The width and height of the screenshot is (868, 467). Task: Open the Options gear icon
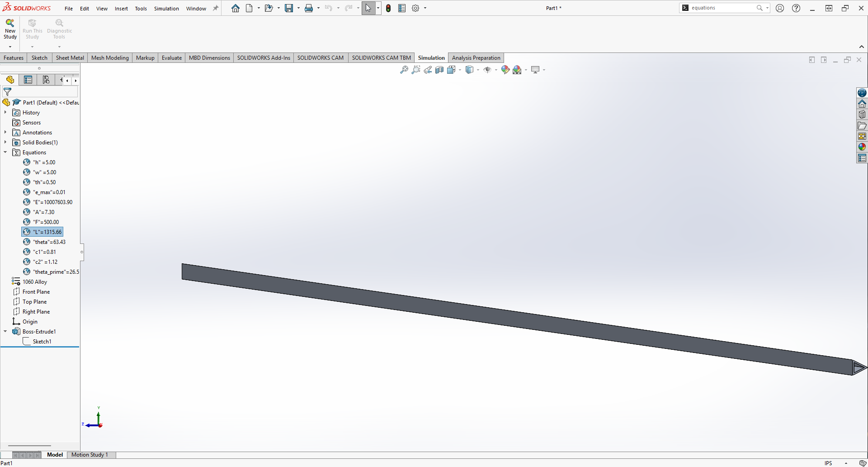click(x=415, y=8)
